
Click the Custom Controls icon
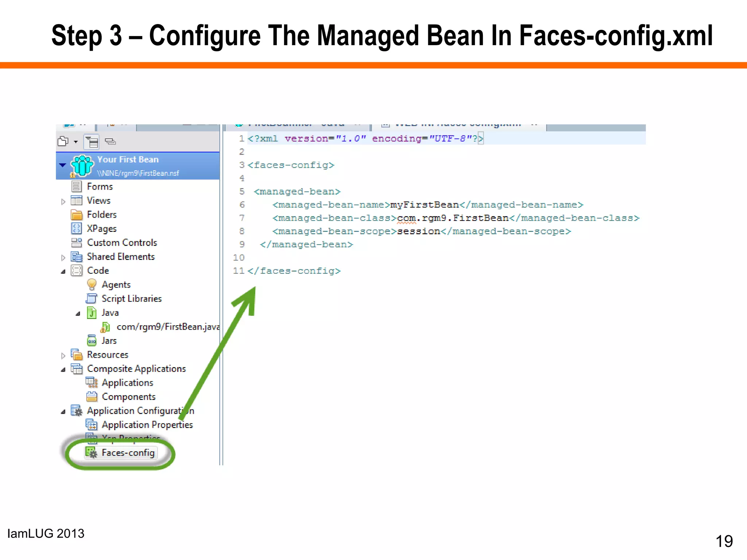tap(76, 242)
